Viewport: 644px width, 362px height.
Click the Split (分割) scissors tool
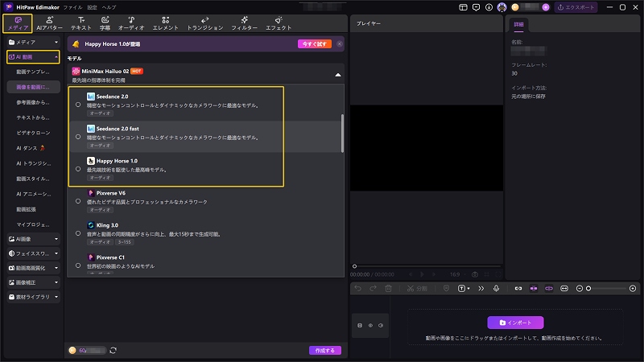click(x=417, y=289)
